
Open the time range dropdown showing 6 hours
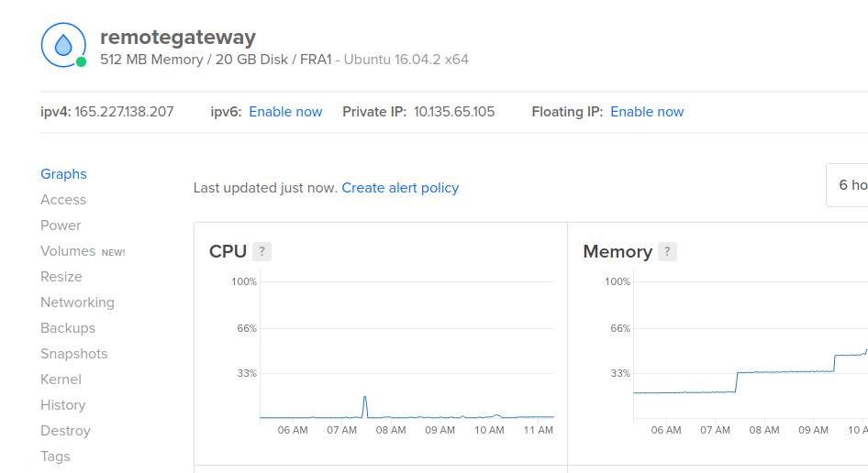[x=849, y=185]
